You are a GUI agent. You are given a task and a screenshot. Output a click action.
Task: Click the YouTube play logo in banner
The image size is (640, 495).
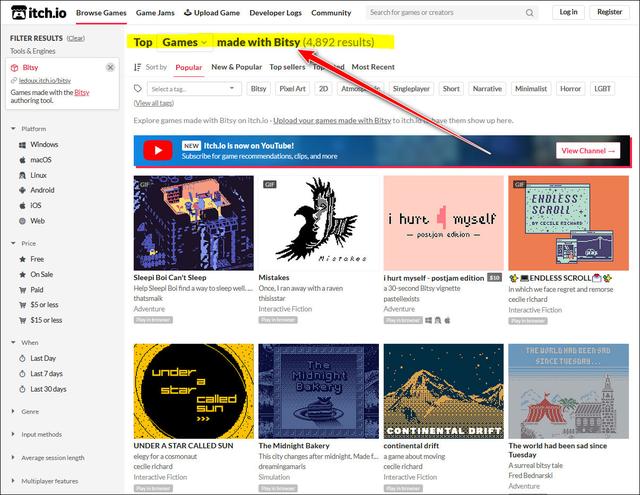coord(158,151)
